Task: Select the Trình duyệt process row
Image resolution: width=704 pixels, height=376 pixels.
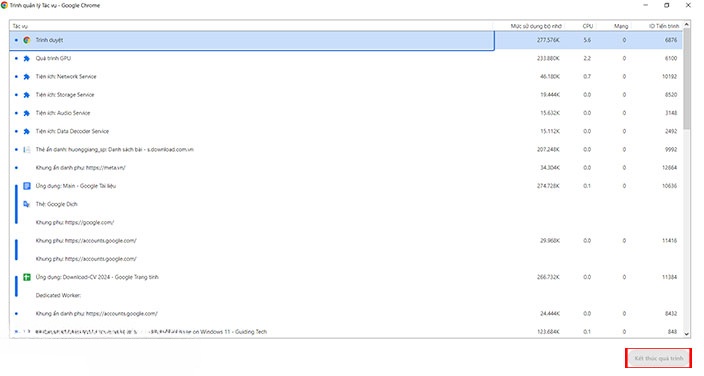Action: pos(346,40)
